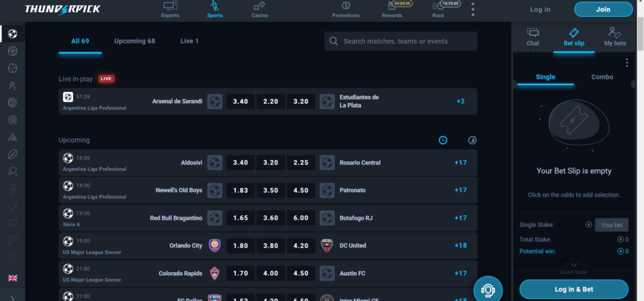The image size is (644, 301).
Task: Sort upcoming matches by clock icon
Action: 443,140
